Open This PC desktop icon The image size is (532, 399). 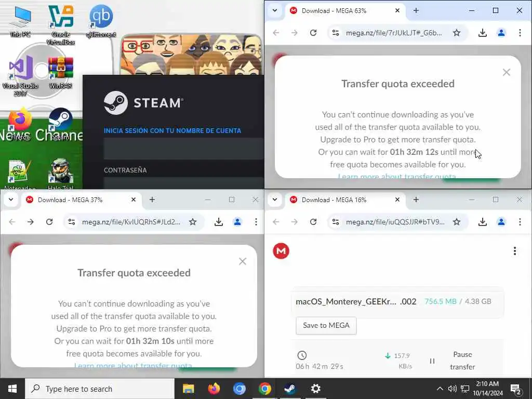pyautogui.click(x=20, y=21)
